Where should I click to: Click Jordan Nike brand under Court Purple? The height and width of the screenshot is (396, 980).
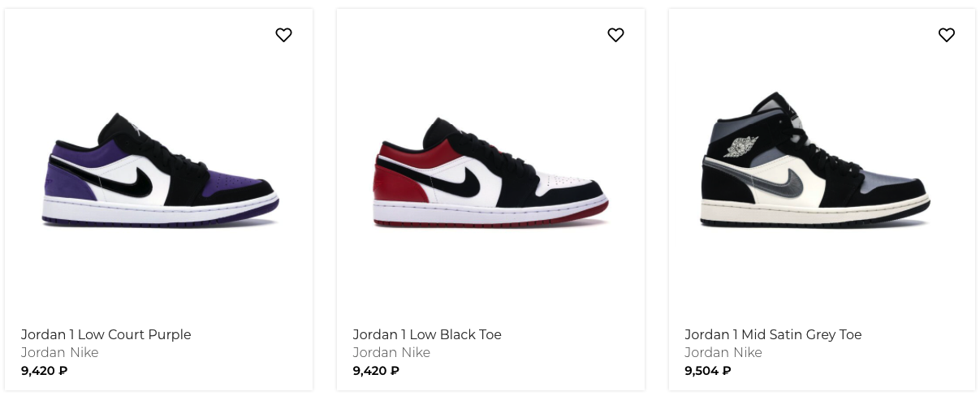pos(59,352)
